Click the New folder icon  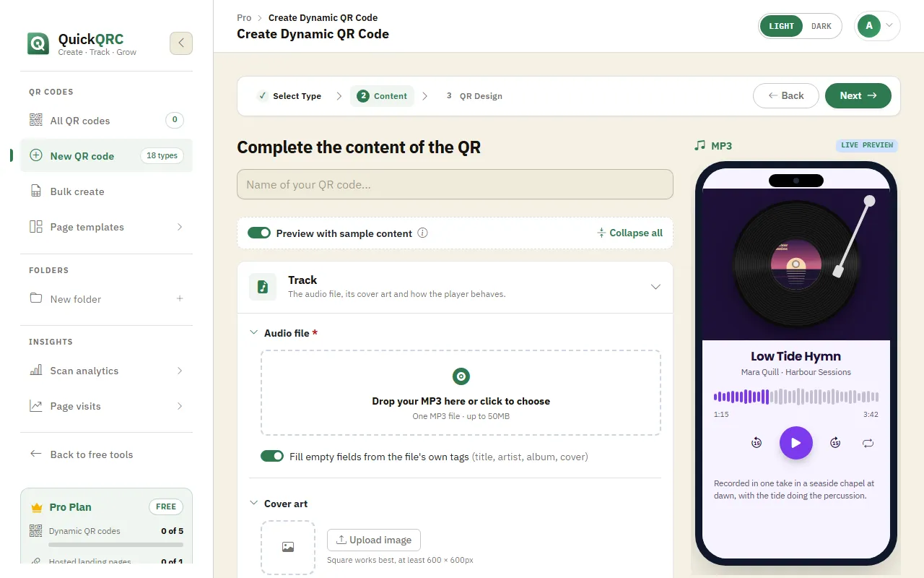tap(35, 298)
